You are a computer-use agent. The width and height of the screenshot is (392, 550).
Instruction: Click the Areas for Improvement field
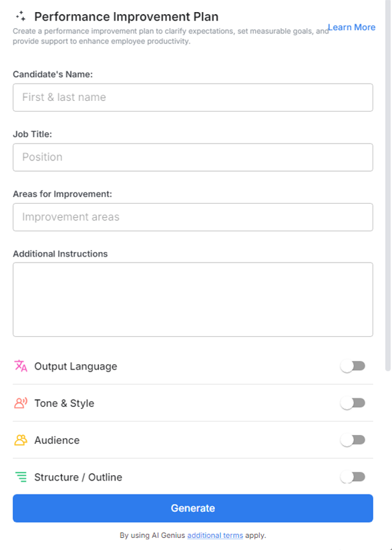click(x=192, y=217)
